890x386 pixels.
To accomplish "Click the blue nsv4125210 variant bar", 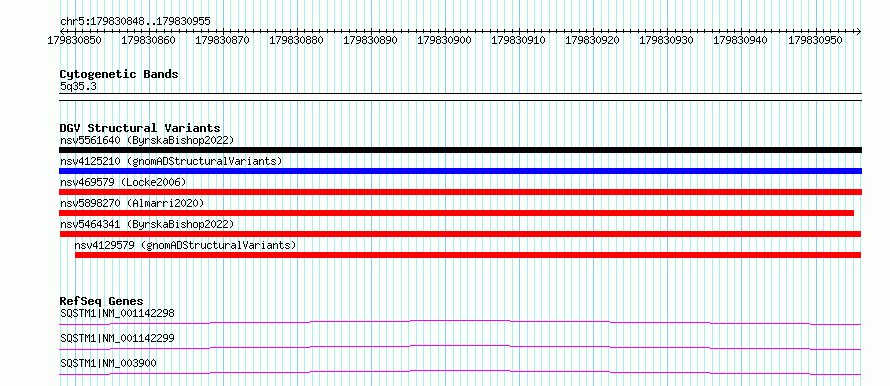I will [x=460, y=171].
